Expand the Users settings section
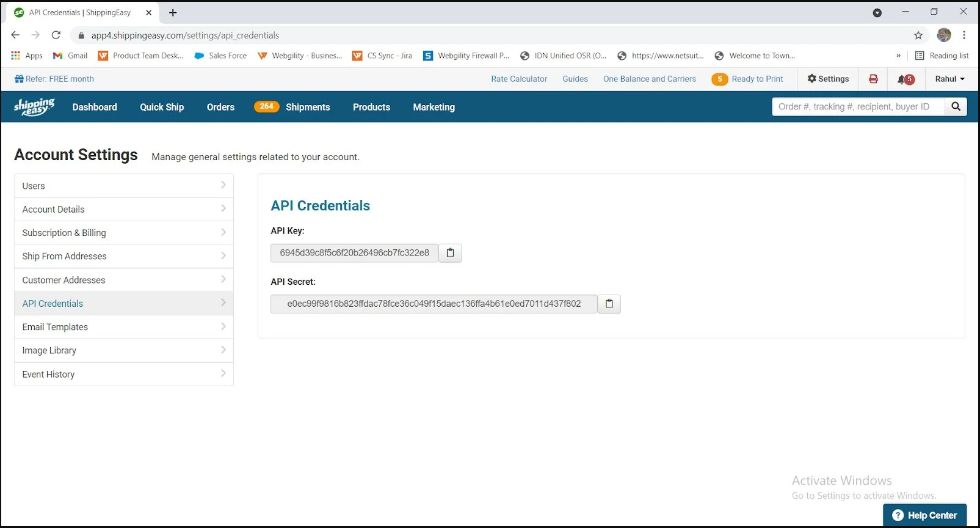This screenshot has width=980, height=528. coord(123,186)
